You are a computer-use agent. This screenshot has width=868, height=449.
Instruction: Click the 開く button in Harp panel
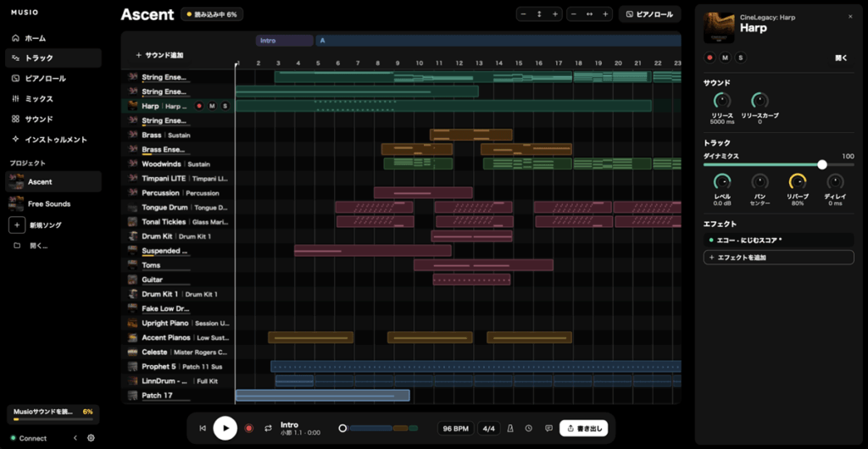coord(842,58)
